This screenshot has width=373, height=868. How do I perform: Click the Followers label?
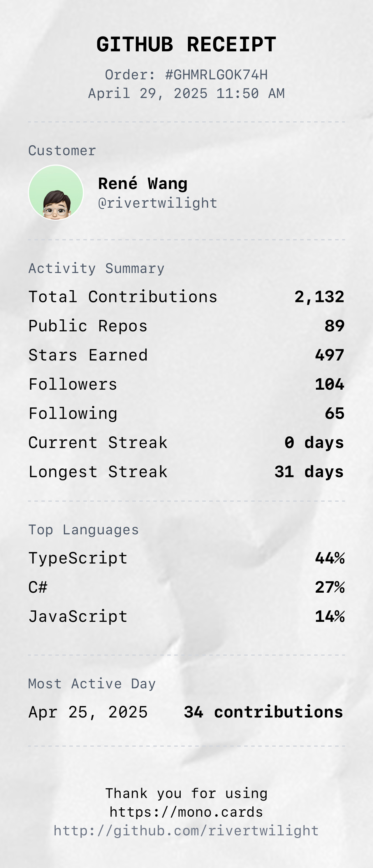[73, 384]
